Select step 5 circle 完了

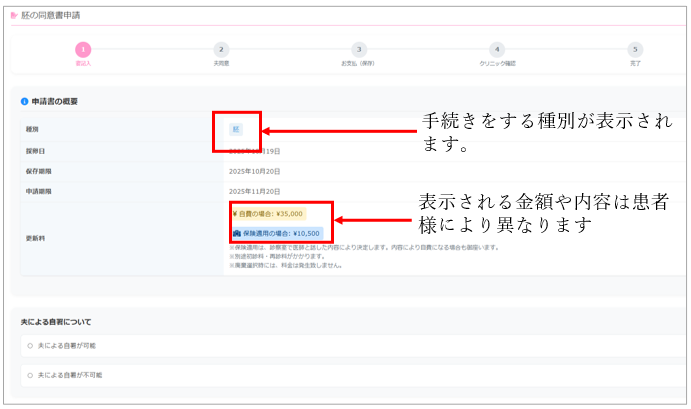tap(635, 49)
